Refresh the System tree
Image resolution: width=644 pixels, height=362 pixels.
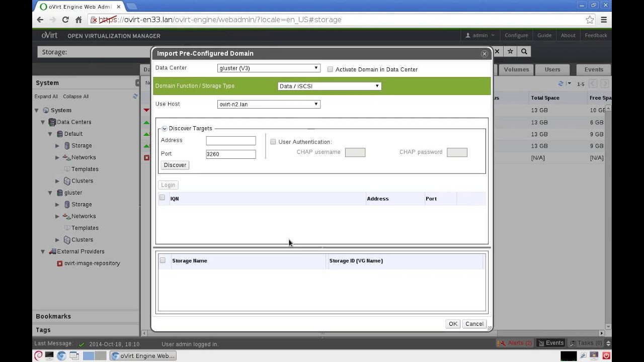(x=135, y=96)
